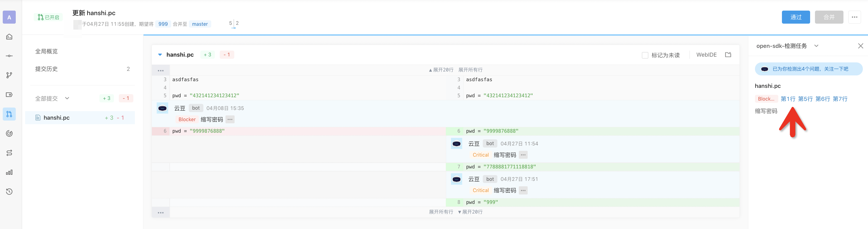
Task: Click the file icon of hanshi.pc in list
Action: coord(38,118)
